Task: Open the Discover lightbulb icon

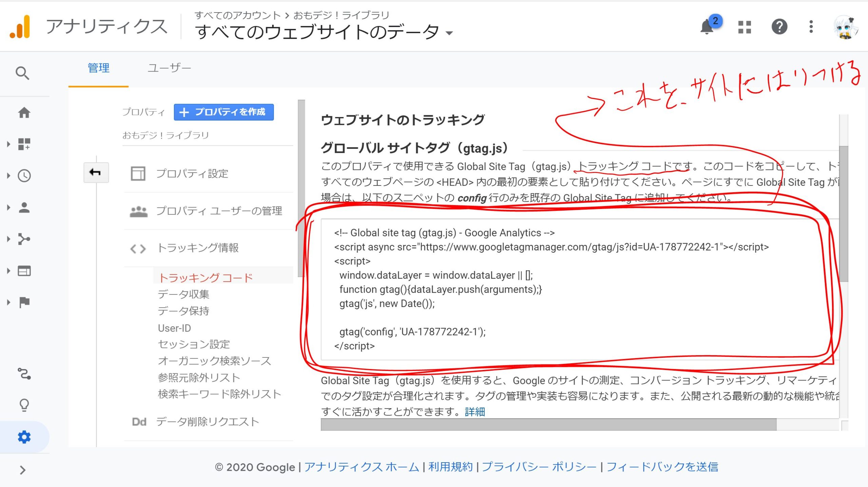Action: [24, 405]
